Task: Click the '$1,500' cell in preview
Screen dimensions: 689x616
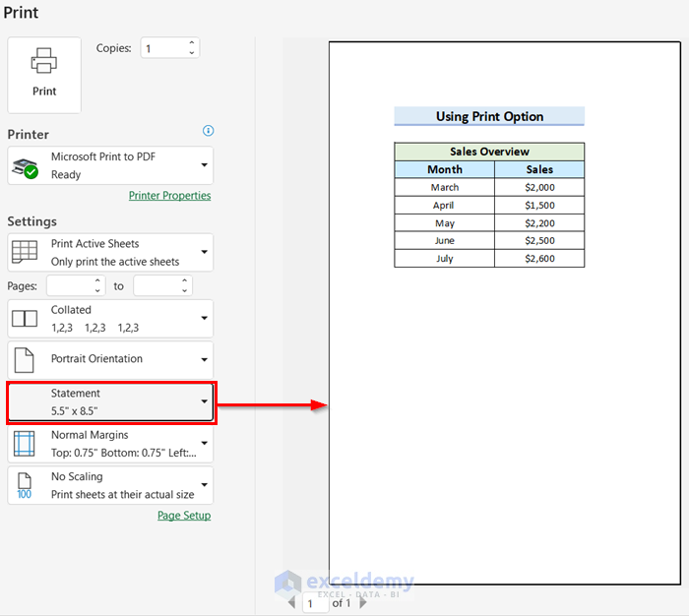Action: (539, 206)
